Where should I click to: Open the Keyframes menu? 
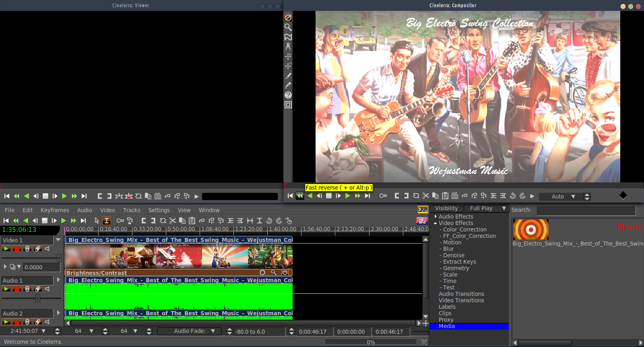(55, 210)
